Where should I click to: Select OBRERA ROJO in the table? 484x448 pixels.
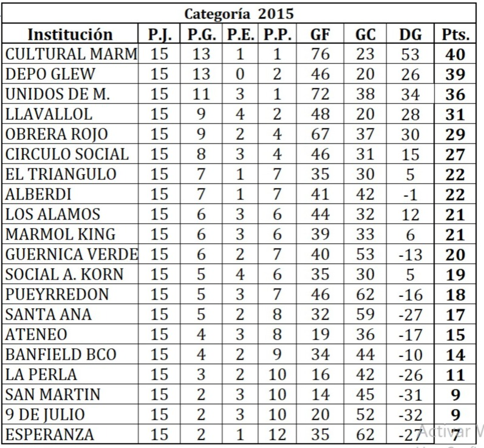tap(70, 134)
